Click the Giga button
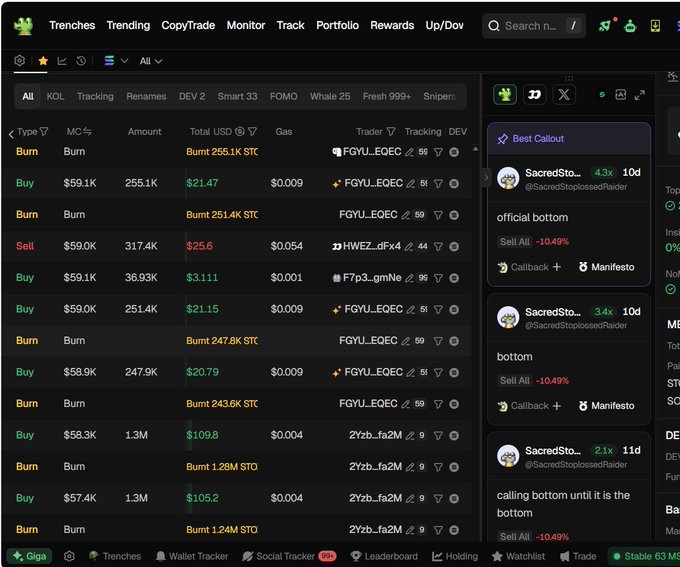Viewport: 680px width, 567px height. point(29,556)
